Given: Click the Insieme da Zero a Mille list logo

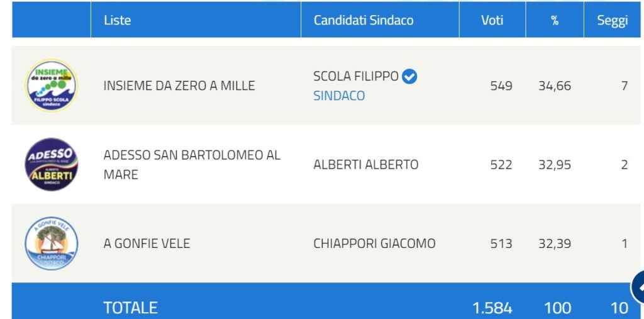Looking at the screenshot, I should tap(51, 86).
